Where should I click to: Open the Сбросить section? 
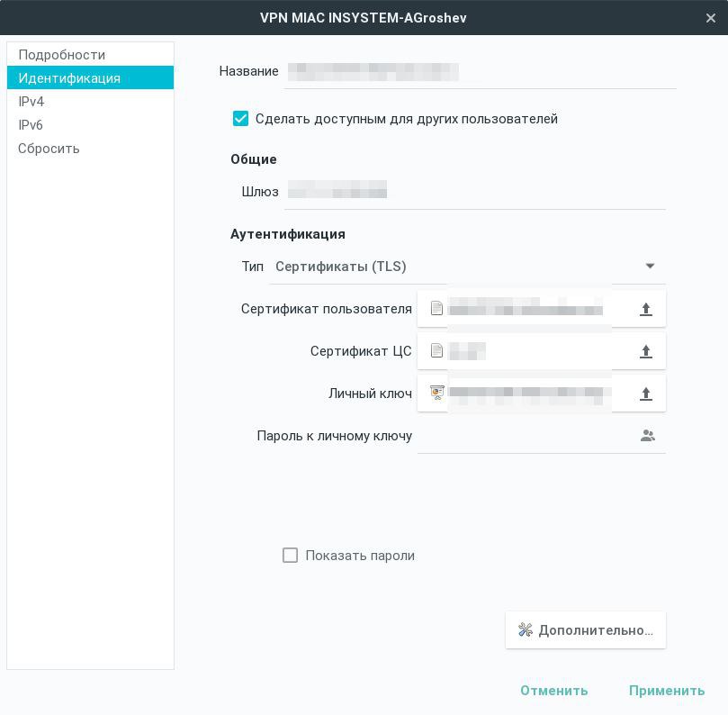[x=91, y=149]
